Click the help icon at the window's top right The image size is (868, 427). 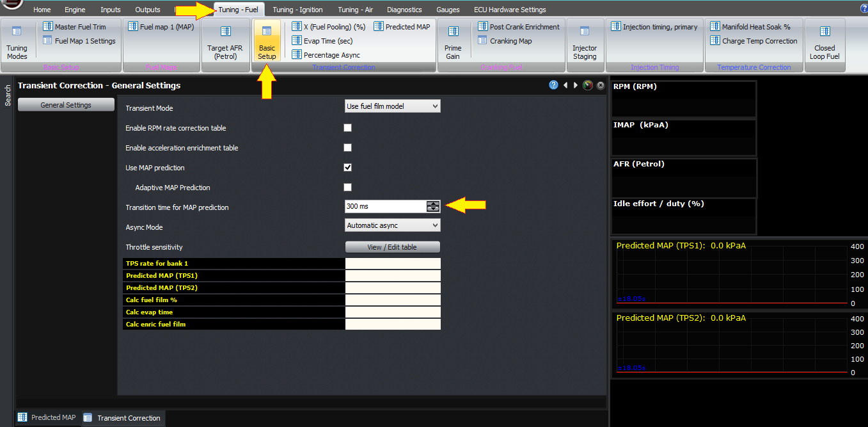864,9
